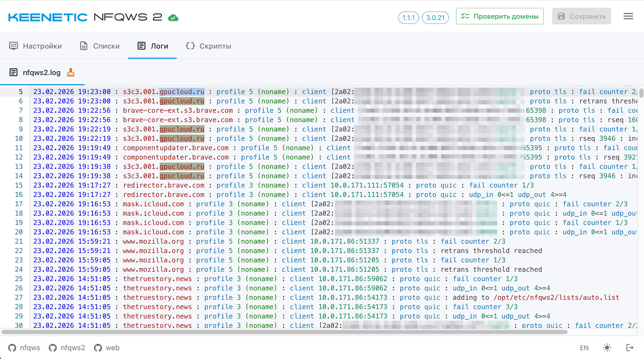Click the Keenetic logo
Image resolution: width=644 pixels, height=359 pixels.
point(48,17)
